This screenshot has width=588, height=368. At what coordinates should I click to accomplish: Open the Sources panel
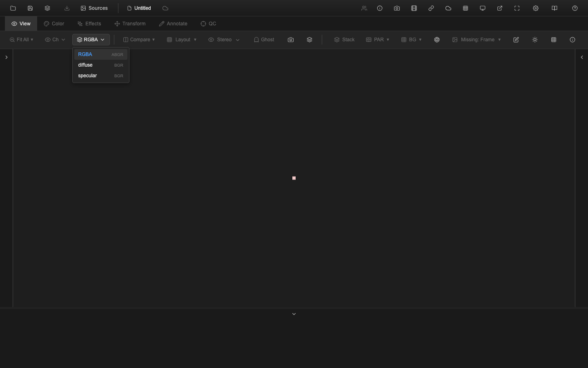coord(94,8)
